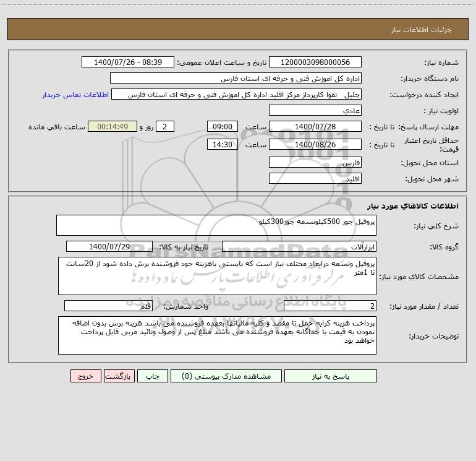Image resolution: width=476 pixels, height=461 pixels.
Task: Click the price validity time 14:30
Action: click(x=222, y=144)
